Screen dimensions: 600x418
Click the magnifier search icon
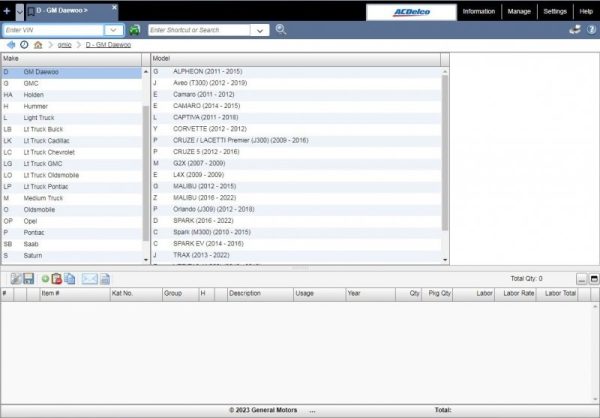coord(281,29)
